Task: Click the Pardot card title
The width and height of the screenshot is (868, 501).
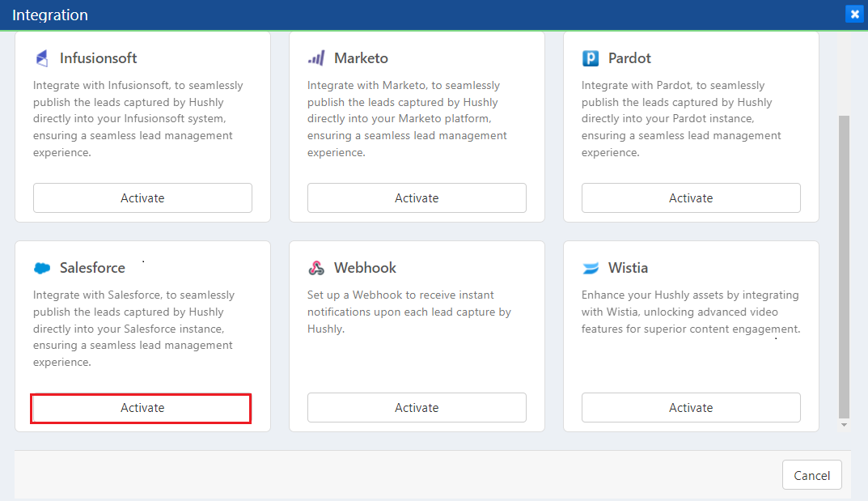Action: [629, 58]
